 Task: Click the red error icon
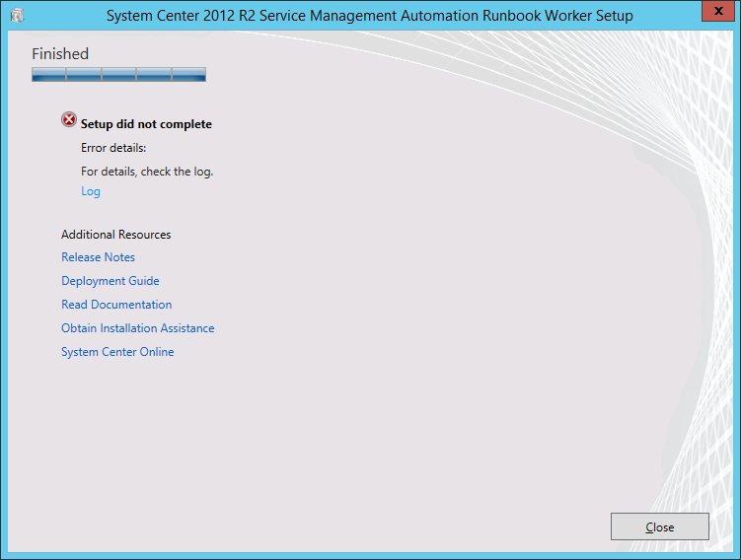point(69,120)
